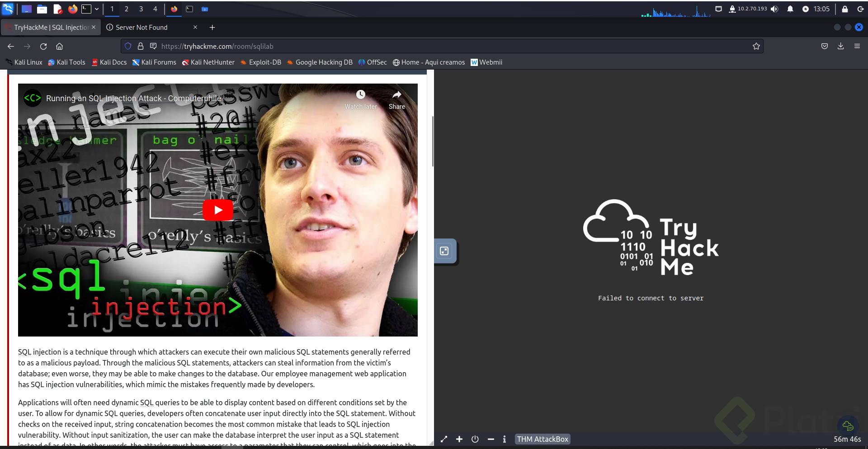Switch to workspace 3
Image resolution: width=868 pixels, height=449 pixels.
point(141,9)
